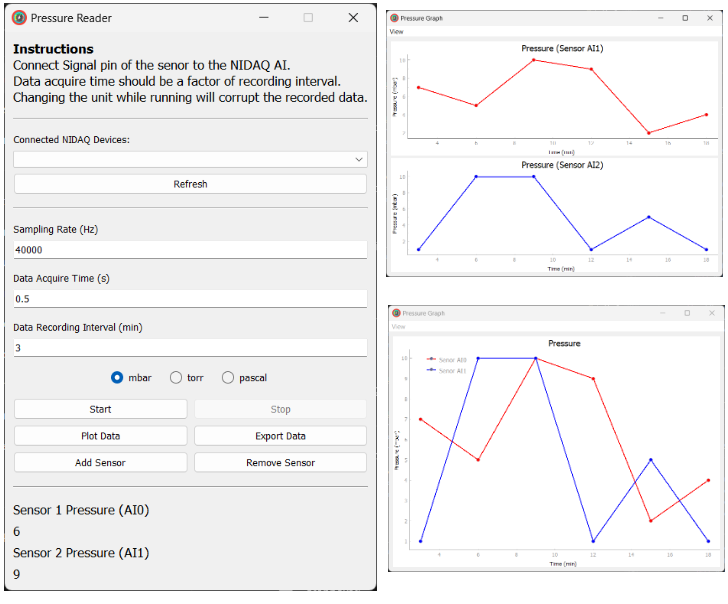Open the NIDAQ devices combo box
Screen dimensions: 728x604
190,159
